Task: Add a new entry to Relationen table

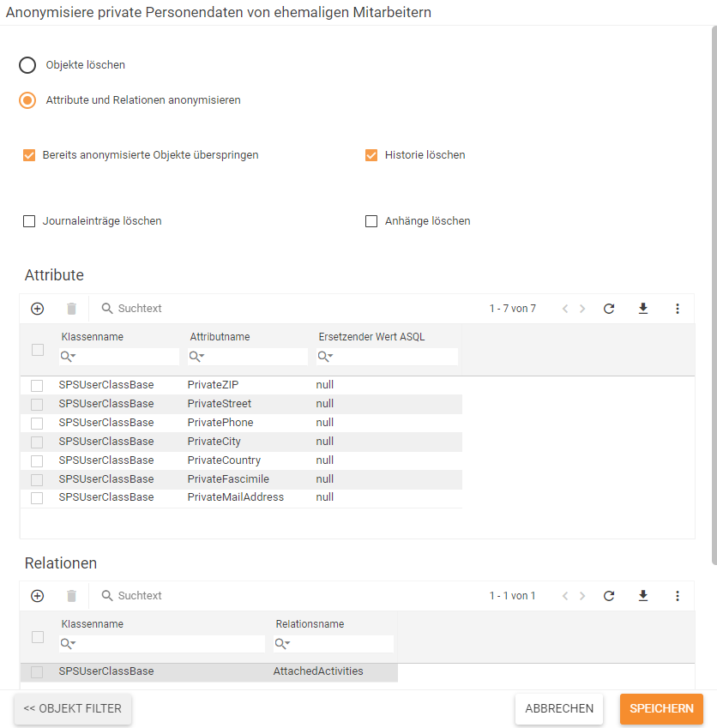Action: [37, 596]
